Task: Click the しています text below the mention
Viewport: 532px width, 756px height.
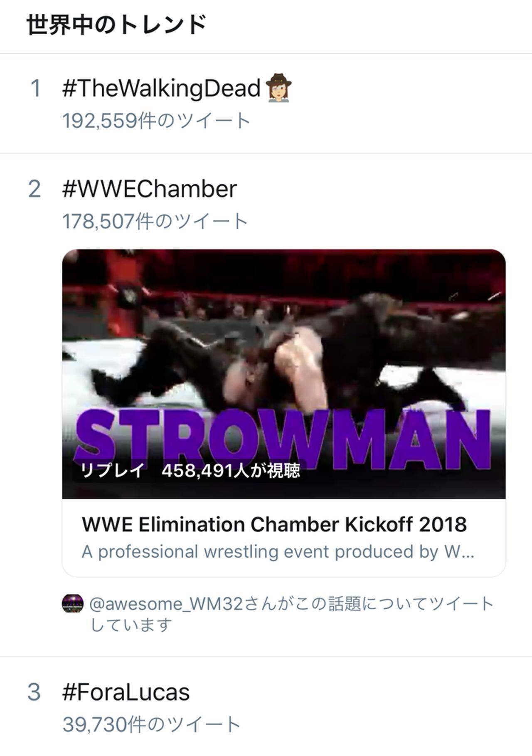Action: 131,625
